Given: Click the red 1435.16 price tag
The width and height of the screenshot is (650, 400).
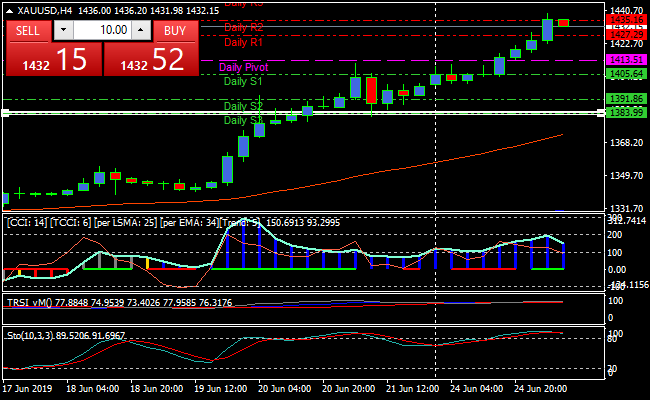Looking at the screenshot, I should point(625,19).
